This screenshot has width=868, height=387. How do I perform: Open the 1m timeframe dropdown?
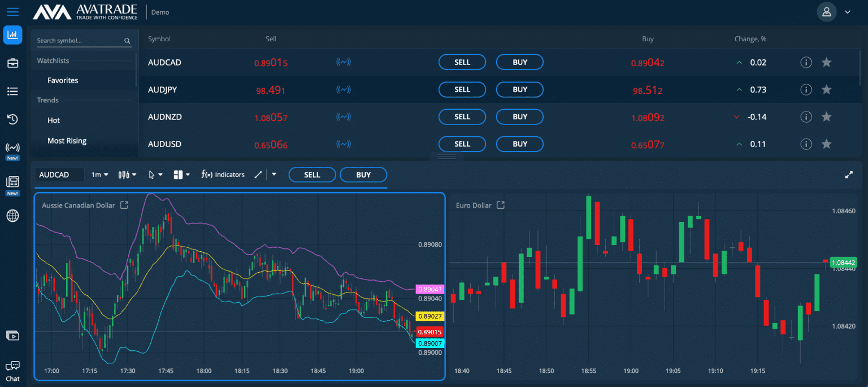pyautogui.click(x=99, y=175)
